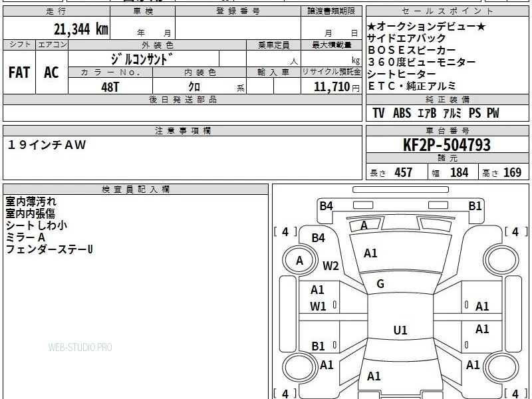Click the シートヒーター line
Screen dimensions: 532x399
pyautogui.click(x=402, y=74)
